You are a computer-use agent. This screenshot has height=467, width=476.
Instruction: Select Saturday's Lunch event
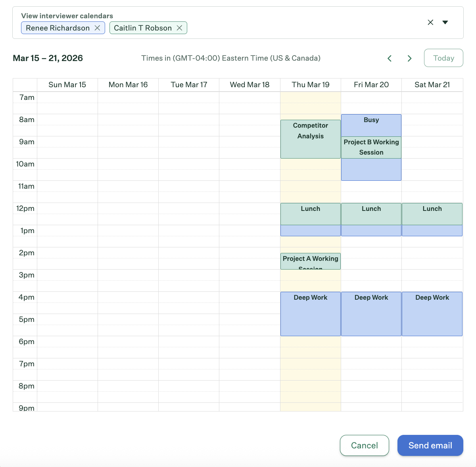coord(432,214)
